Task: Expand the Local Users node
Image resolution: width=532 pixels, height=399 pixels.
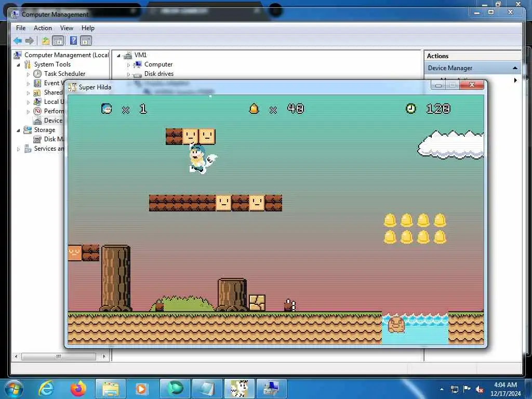Action: [x=28, y=102]
